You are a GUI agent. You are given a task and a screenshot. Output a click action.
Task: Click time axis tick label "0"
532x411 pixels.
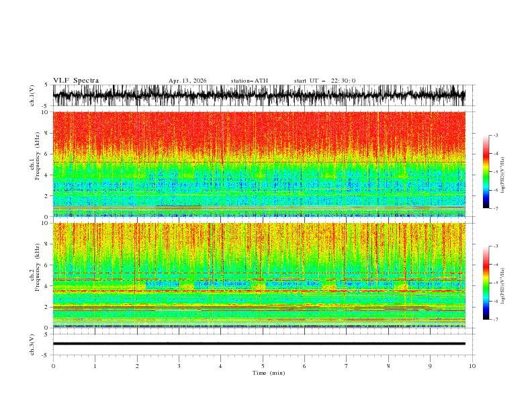(x=53, y=366)
